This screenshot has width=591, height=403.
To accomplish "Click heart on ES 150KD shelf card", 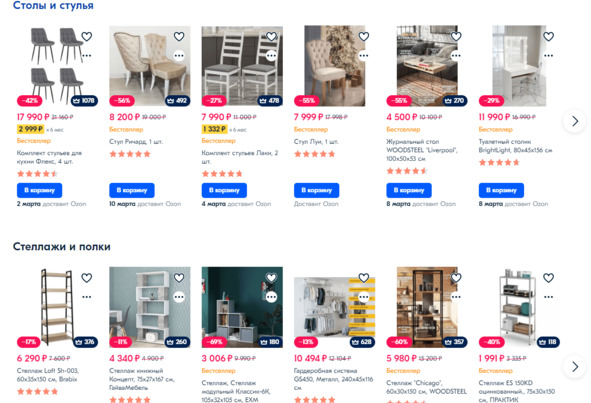I will click(548, 278).
